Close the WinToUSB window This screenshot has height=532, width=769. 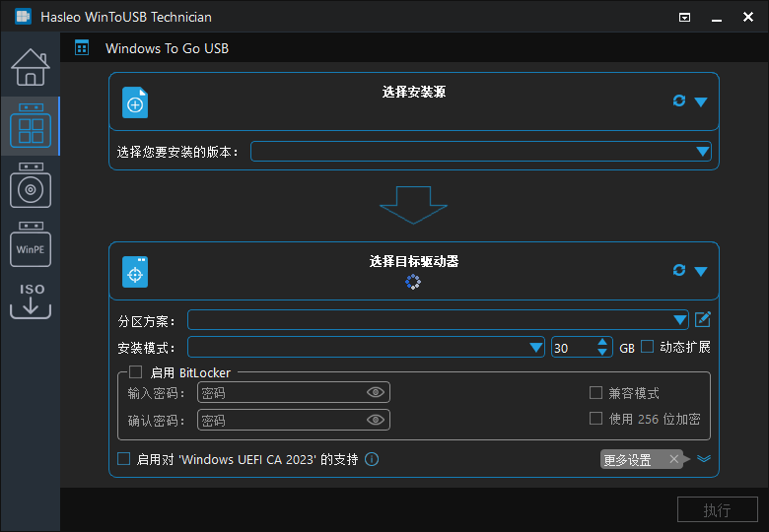click(748, 17)
